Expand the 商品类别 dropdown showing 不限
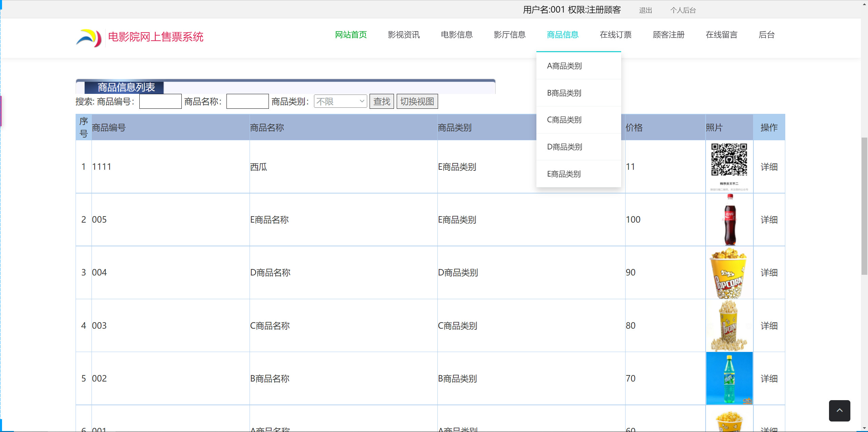 point(340,101)
